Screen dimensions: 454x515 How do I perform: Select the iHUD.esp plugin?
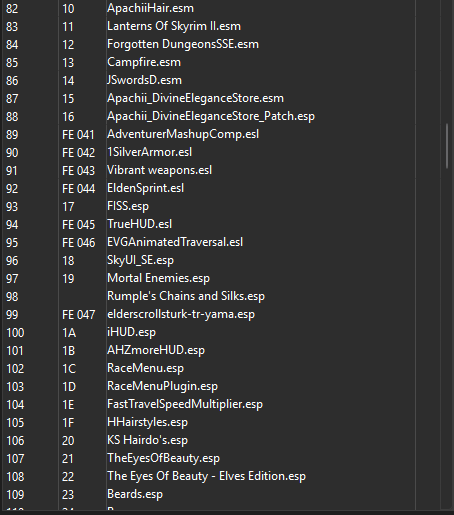coord(131,332)
